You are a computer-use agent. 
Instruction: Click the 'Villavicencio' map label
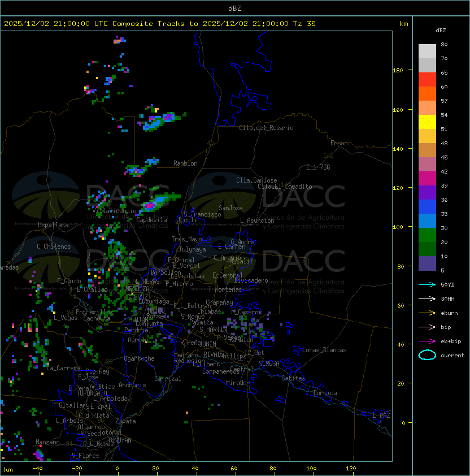click(x=114, y=211)
